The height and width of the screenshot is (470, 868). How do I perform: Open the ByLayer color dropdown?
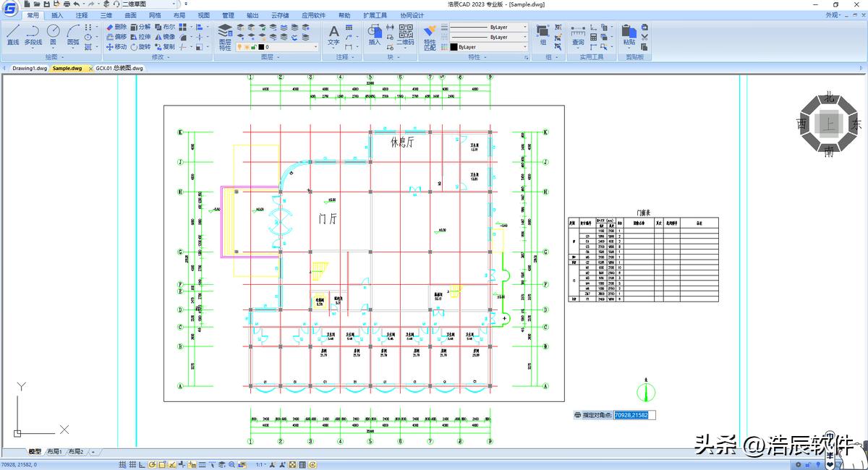click(x=489, y=47)
